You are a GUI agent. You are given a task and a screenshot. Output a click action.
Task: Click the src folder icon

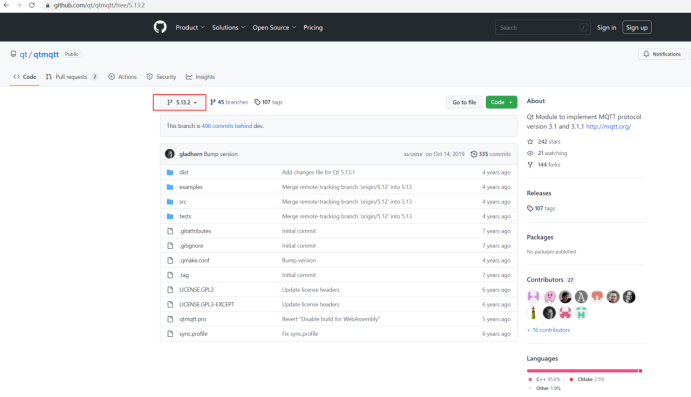170,202
